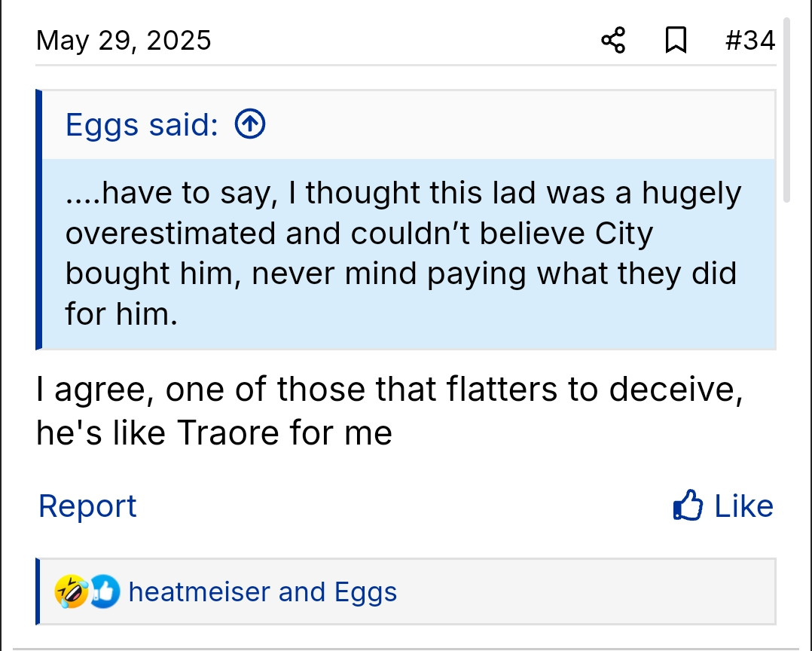Click the laughing emoji reaction icon

[70, 592]
